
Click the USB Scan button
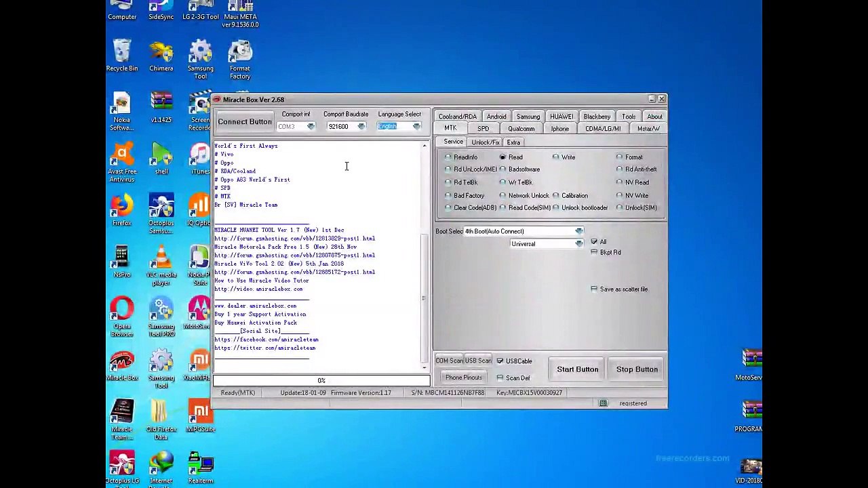[478, 361]
